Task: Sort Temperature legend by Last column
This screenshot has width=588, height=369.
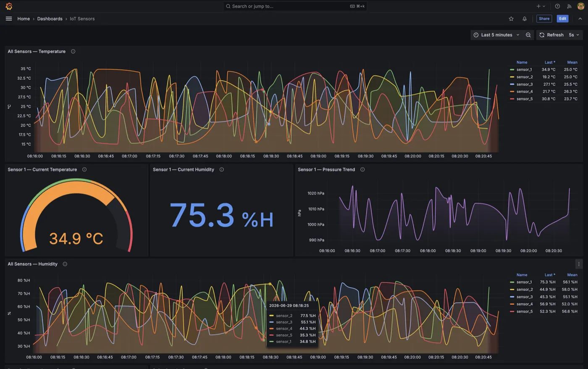Action: [x=550, y=62]
